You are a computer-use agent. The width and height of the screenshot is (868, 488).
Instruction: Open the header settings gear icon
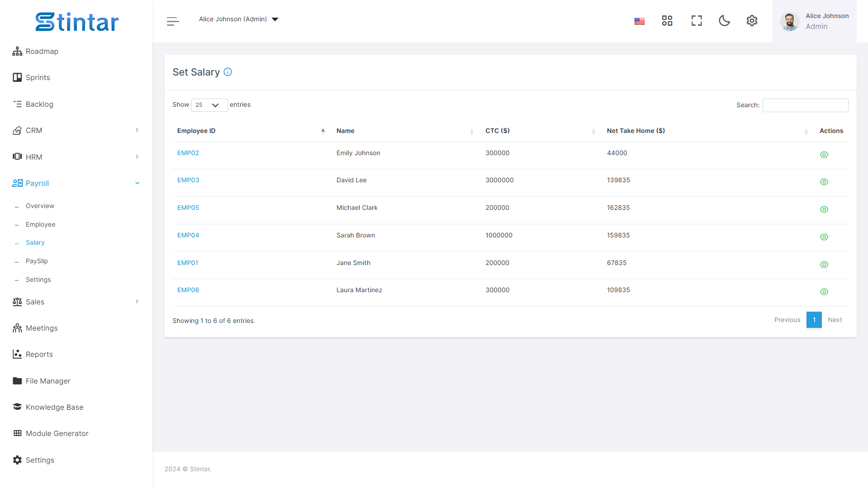pyautogui.click(x=752, y=21)
